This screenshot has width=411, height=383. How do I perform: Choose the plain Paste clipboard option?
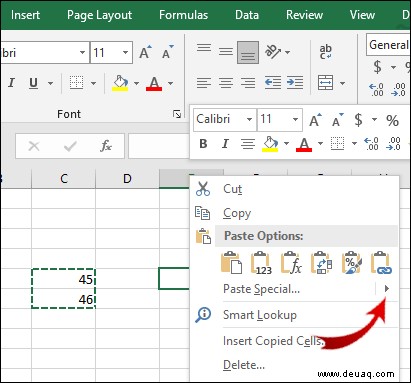[x=231, y=263]
